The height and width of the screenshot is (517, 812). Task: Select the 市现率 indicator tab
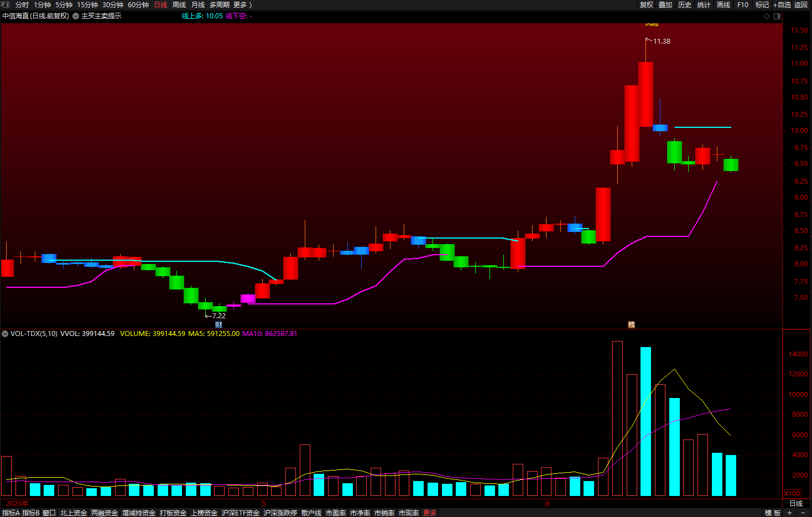pyautogui.click(x=409, y=513)
